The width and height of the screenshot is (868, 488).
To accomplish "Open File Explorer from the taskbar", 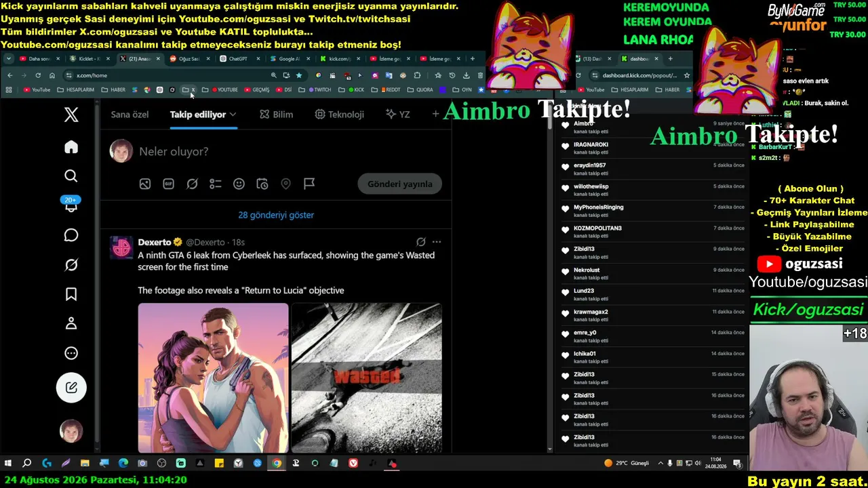I will (x=85, y=464).
